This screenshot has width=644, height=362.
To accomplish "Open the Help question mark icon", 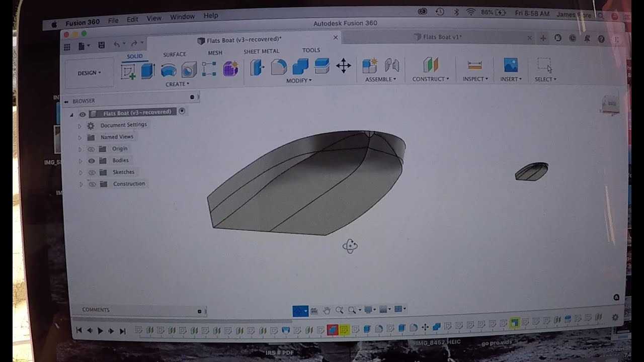I will [601, 39].
